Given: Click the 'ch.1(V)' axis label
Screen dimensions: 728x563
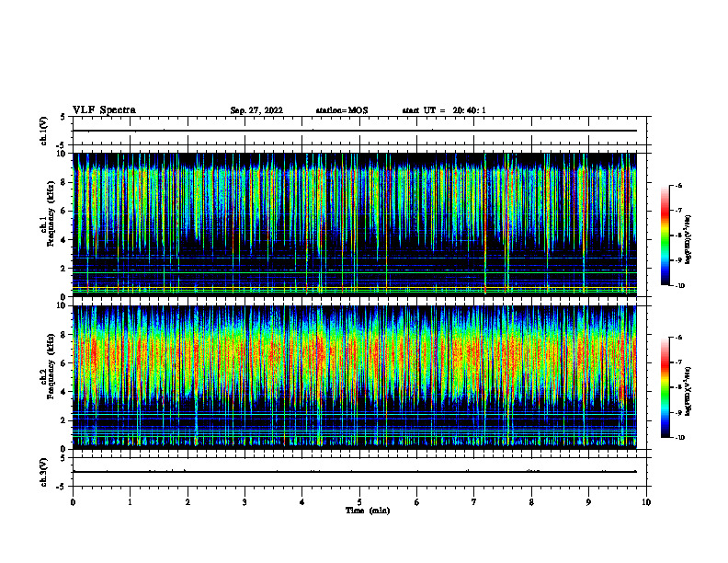Looking at the screenshot, I should 44,131.
